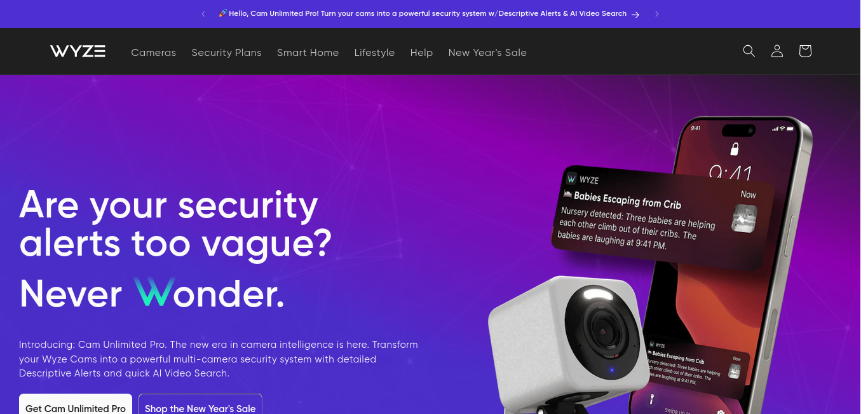Open the account profile icon
This screenshot has height=414, width=868.
tap(776, 51)
